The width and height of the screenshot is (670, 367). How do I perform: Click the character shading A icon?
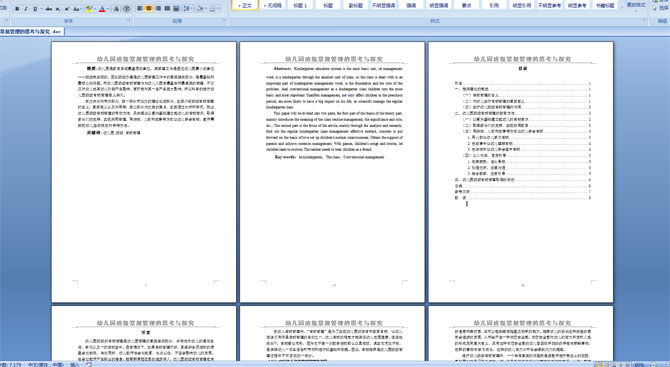click(116, 9)
